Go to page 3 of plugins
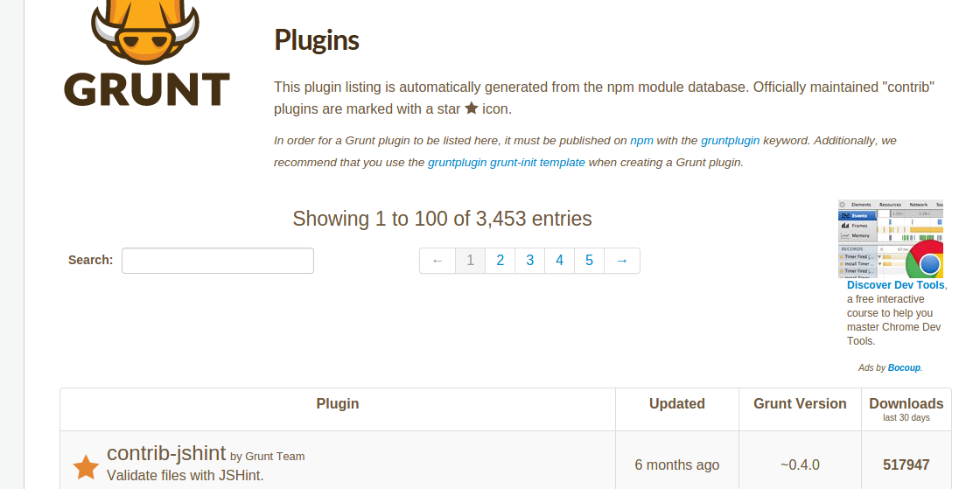The height and width of the screenshot is (489, 980). point(530,261)
